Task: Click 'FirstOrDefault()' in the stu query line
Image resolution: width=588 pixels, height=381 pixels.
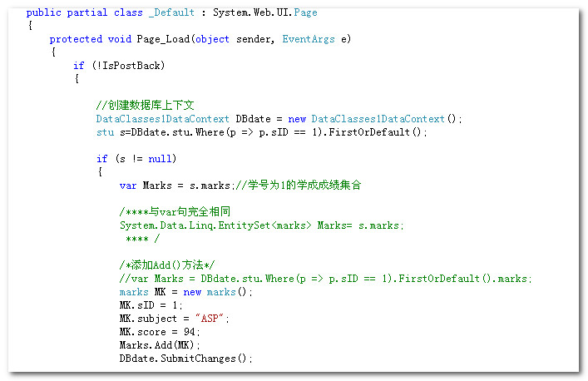Action: click(x=375, y=133)
